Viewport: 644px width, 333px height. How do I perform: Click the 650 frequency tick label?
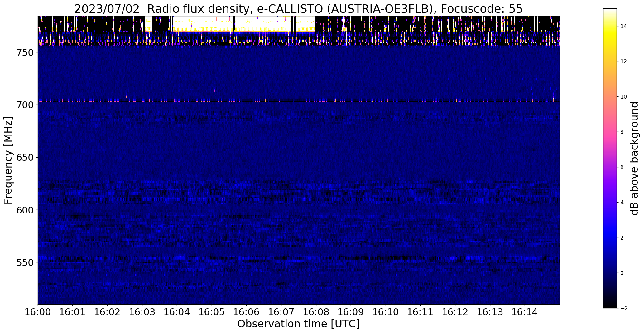pyautogui.click(x=25, y=158)
